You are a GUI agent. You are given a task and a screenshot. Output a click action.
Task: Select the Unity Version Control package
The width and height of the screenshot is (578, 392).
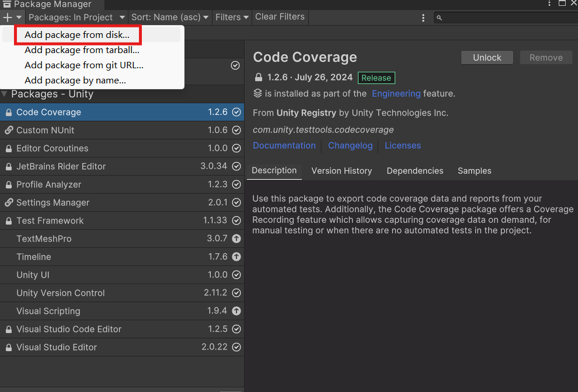pos(121,292)
